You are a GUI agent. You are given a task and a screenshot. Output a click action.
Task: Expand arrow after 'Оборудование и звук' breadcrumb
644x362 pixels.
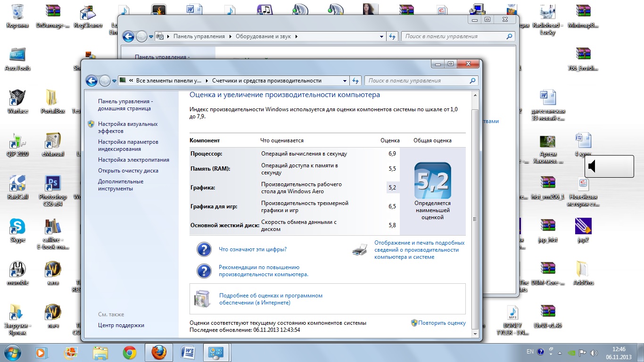297,36
